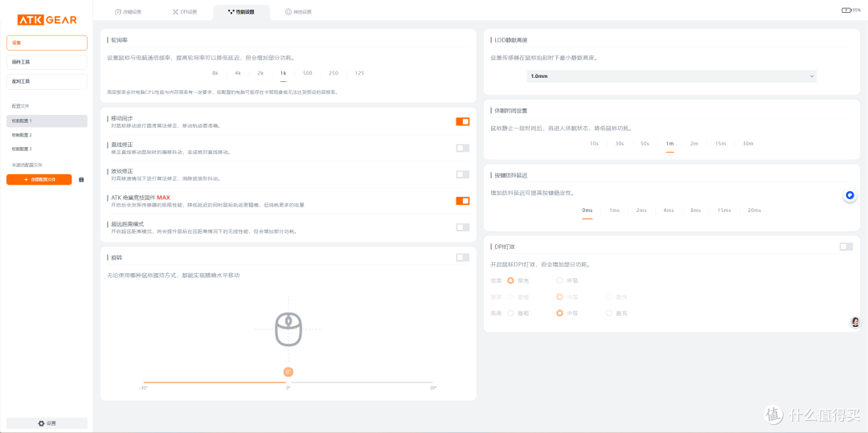Click the blue circular chat bubble icon

click(850, 194)
